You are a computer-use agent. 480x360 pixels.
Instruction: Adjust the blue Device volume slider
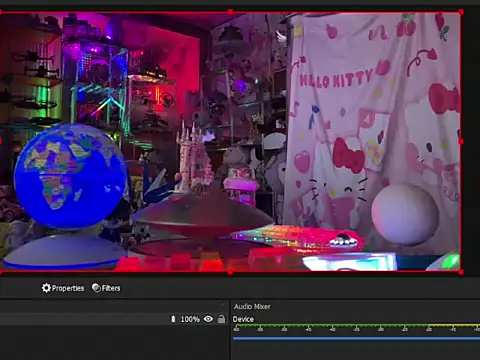pos(356,339)
